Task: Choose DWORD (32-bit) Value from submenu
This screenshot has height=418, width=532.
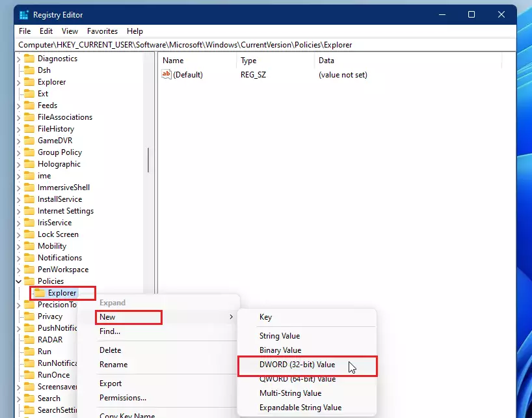Action: click(308, 366)
